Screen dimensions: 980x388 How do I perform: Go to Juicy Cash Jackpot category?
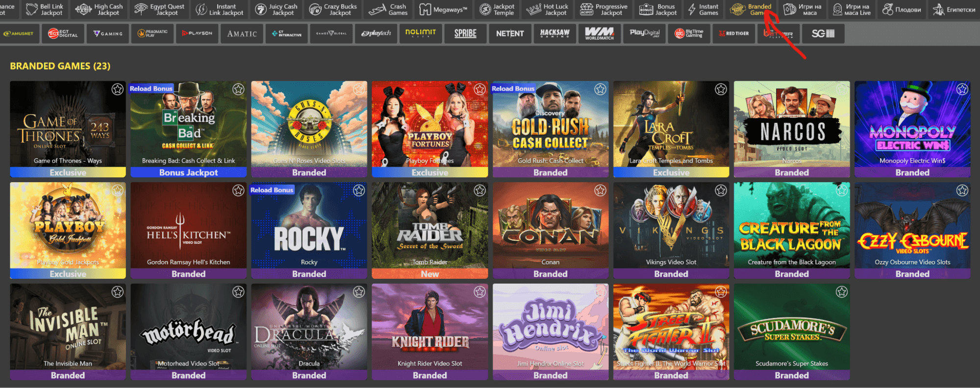276,9
